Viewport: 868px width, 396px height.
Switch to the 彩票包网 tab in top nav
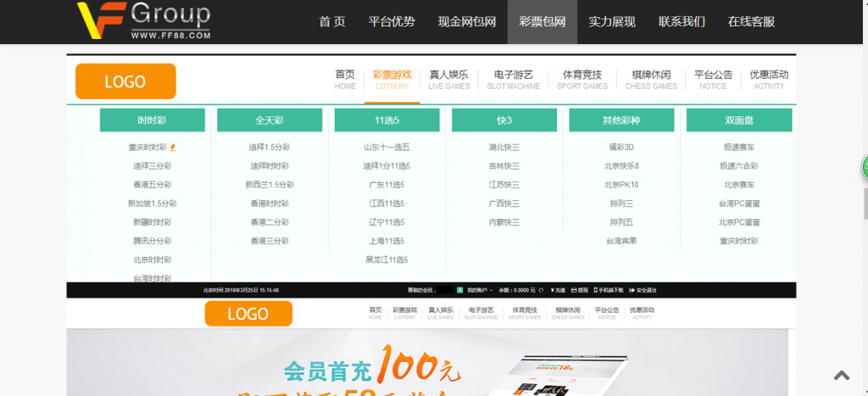coord(542,22)
